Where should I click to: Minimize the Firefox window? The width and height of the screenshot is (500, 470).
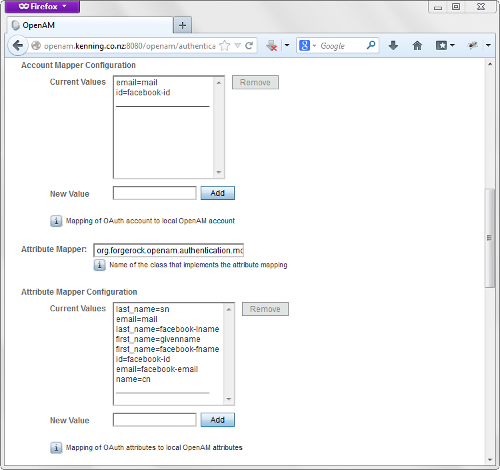tap(438, 7)
